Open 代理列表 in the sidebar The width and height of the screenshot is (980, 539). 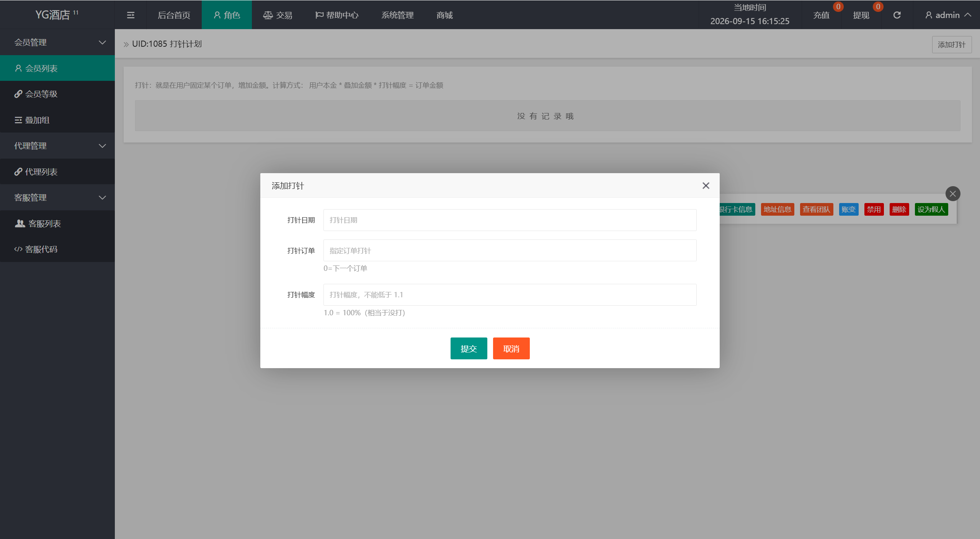57,172
